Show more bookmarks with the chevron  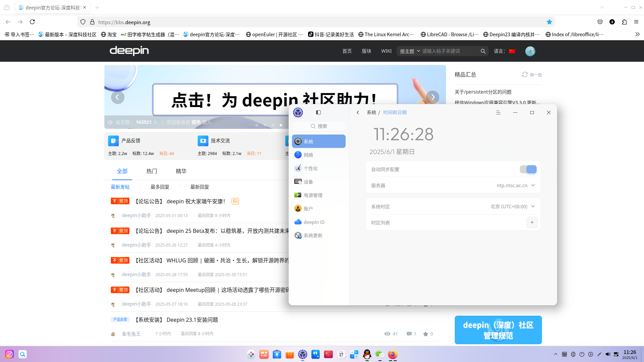point(637,34)
